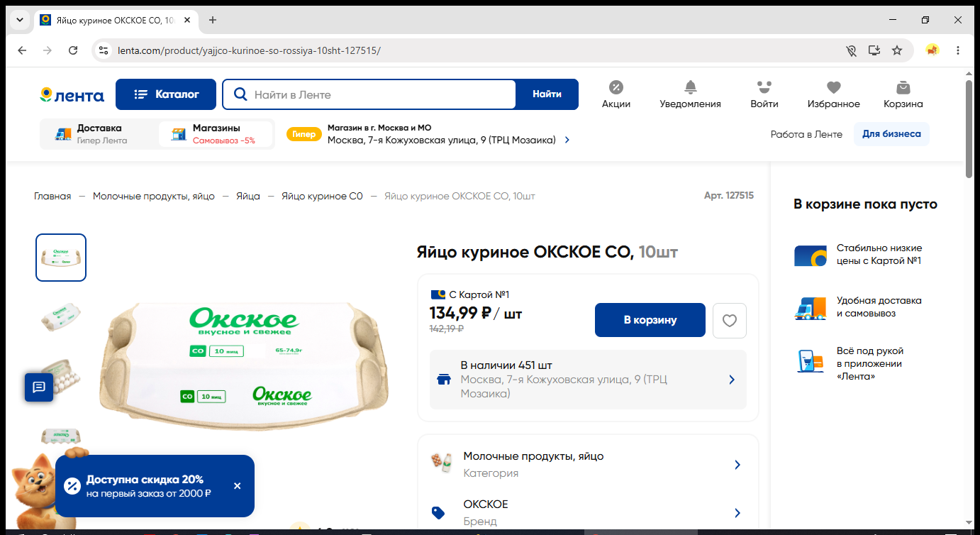Click the address bar URL

(249, 50)
